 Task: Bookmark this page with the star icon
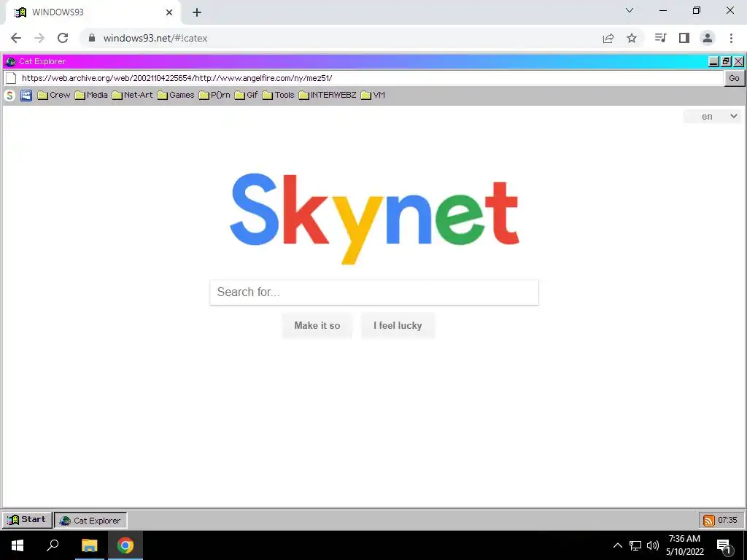tap(632, 38)
